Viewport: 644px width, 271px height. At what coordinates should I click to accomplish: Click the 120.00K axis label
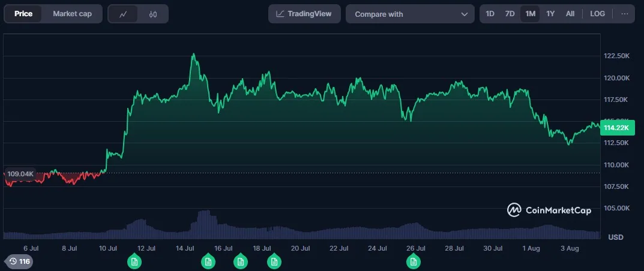pos(616,78)
